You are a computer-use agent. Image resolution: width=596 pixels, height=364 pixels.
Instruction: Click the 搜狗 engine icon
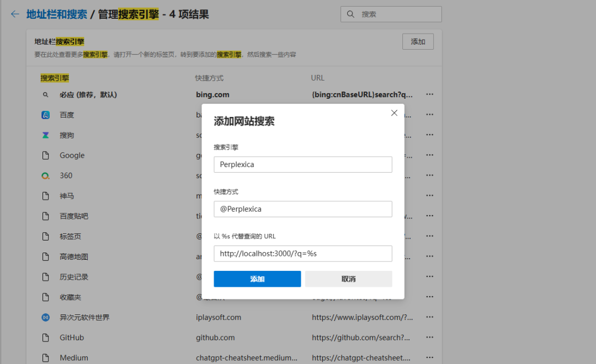pyautogui.click(x=45, y=135)
